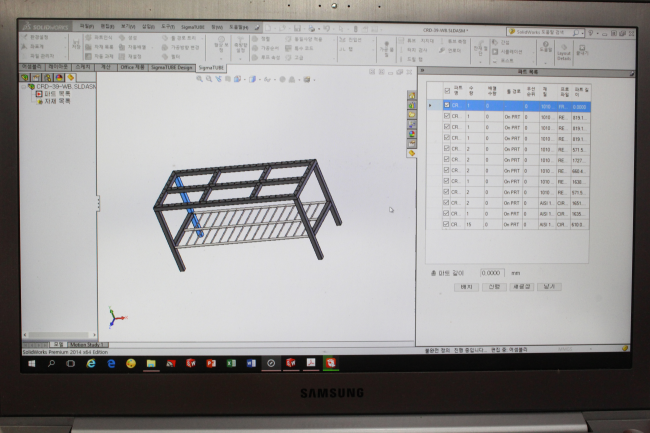The image size is (650, 433).
Task: Uncheck the first highlighted CR part row
Action: (446, 105)
